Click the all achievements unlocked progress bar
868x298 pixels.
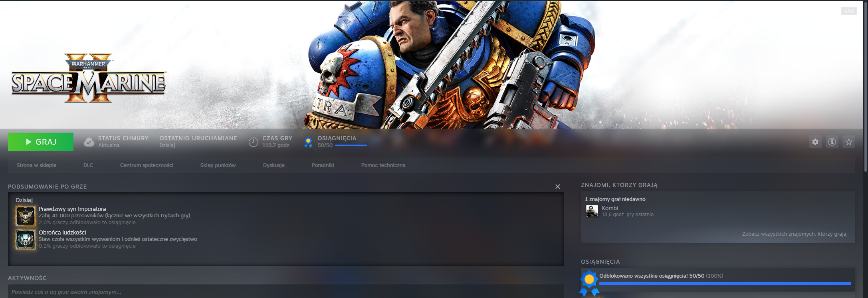coord(725,284)
